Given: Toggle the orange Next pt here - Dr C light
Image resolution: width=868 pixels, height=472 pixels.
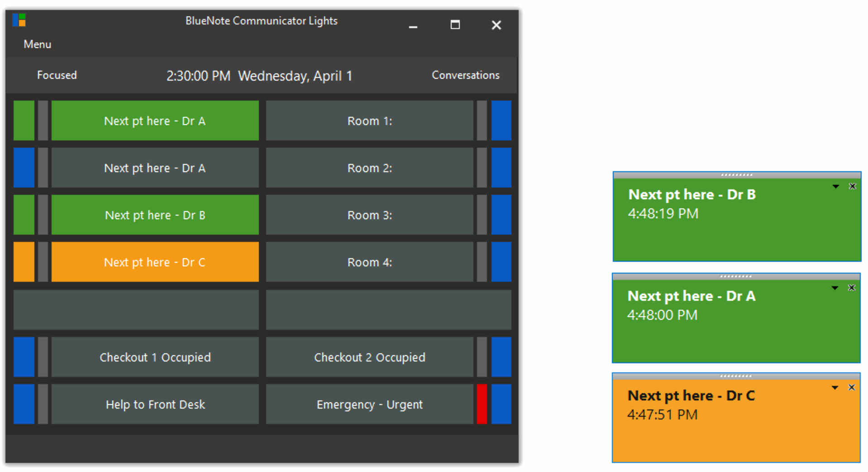Looking at the screenshot, I should pyautogui.click(x=155, y=262).
